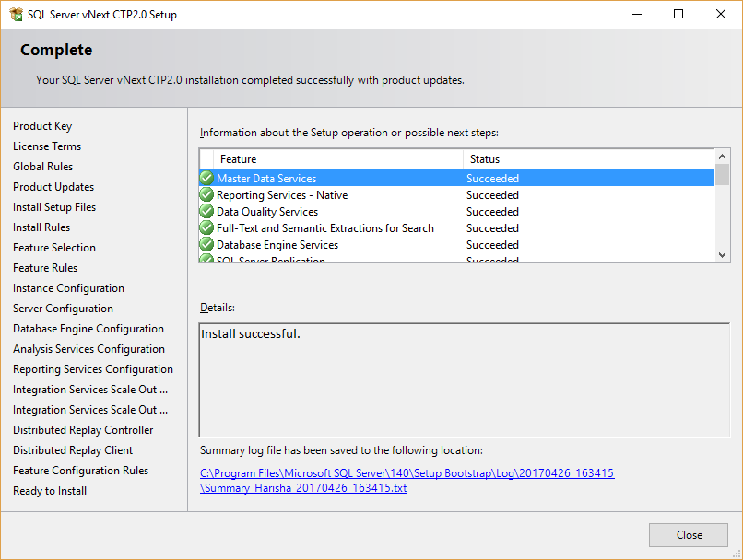This screenshot has width=743, height=560.
Task: Click Reporting Services Configuration step in sidebar
Action: coord(93,369)
